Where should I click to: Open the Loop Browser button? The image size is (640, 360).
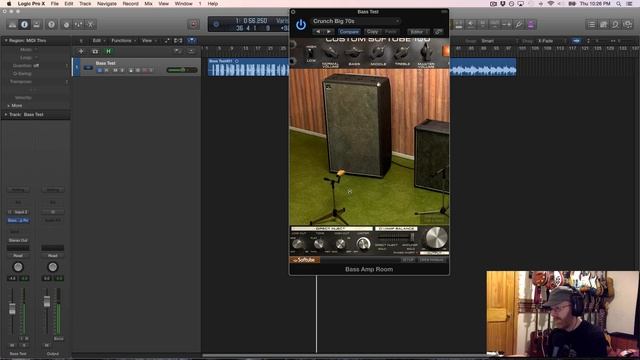pyautogui.click(x=615, y=24)
